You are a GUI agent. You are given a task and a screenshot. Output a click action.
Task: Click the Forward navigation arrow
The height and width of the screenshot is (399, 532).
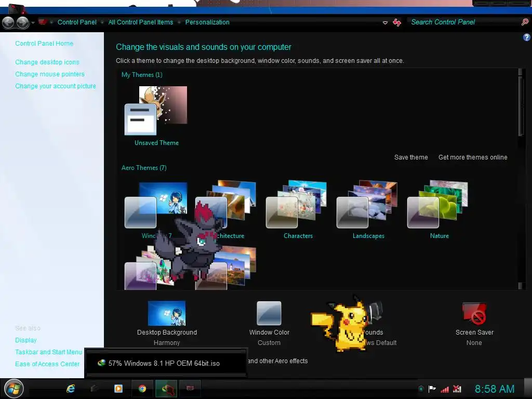click(22, 23)
